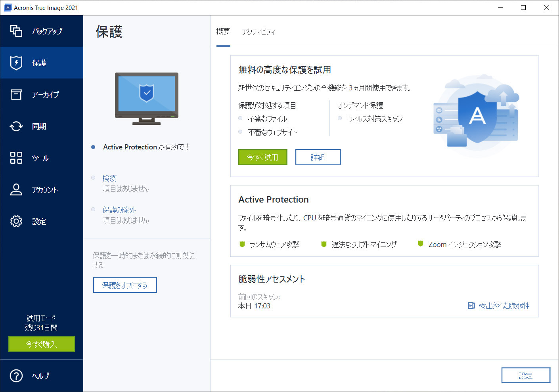Select the アカウント person icon
This screenshot has height=392, width=559.
[16, 189]
